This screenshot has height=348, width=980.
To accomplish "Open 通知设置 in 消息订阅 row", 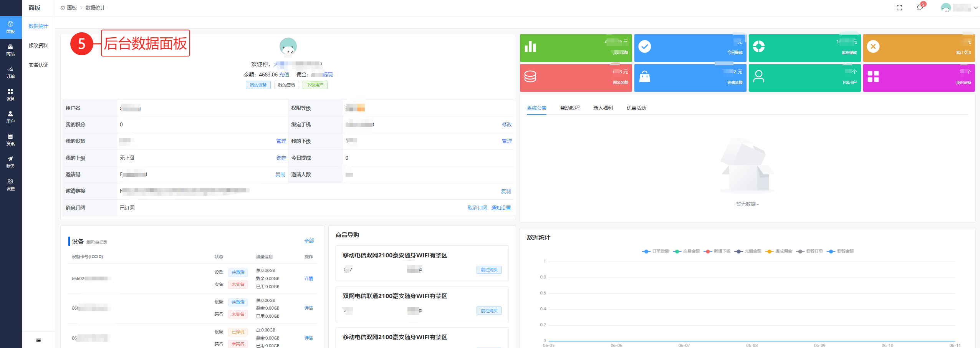I will 501,208.
